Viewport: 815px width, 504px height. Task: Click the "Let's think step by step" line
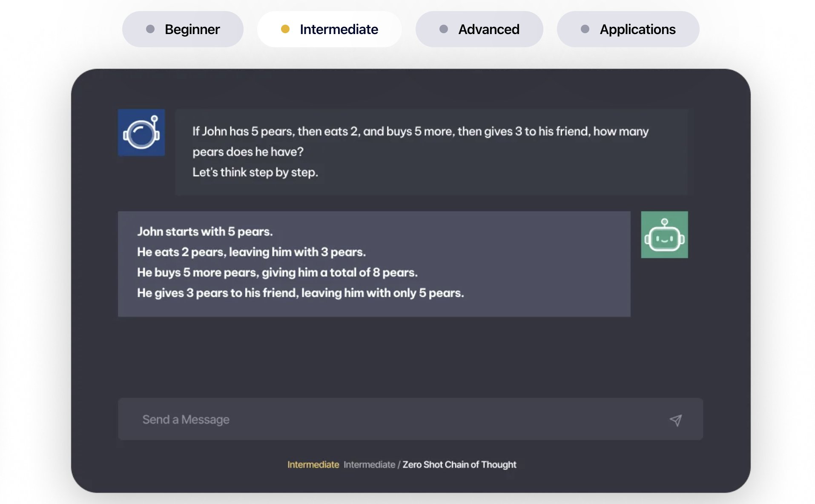pyautogui.click(x=255, y=172)
